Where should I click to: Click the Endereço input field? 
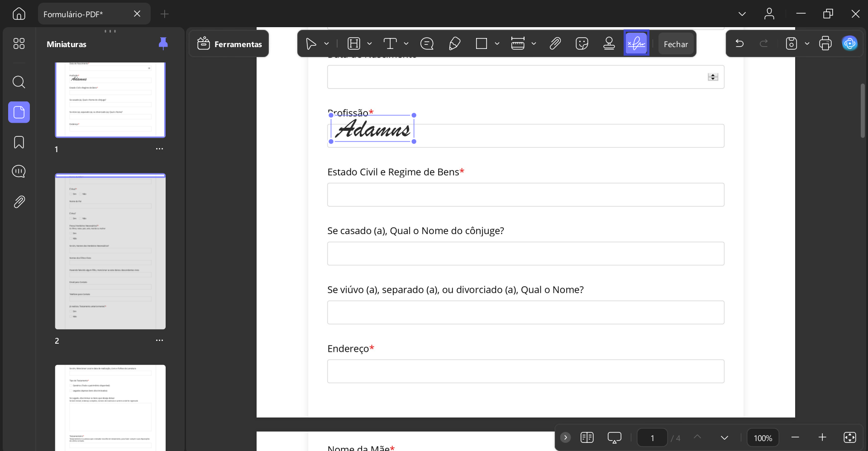tap(526, 371)
